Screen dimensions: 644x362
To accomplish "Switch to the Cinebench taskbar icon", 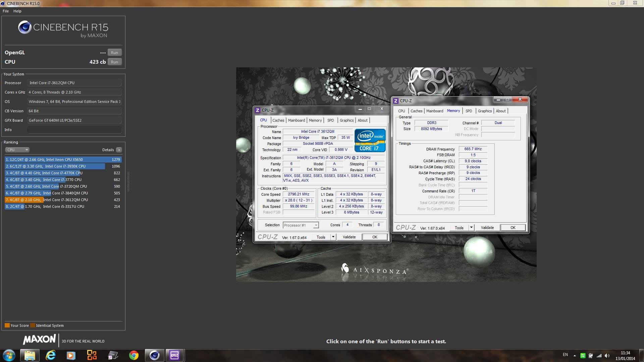I will pos(154,355).
